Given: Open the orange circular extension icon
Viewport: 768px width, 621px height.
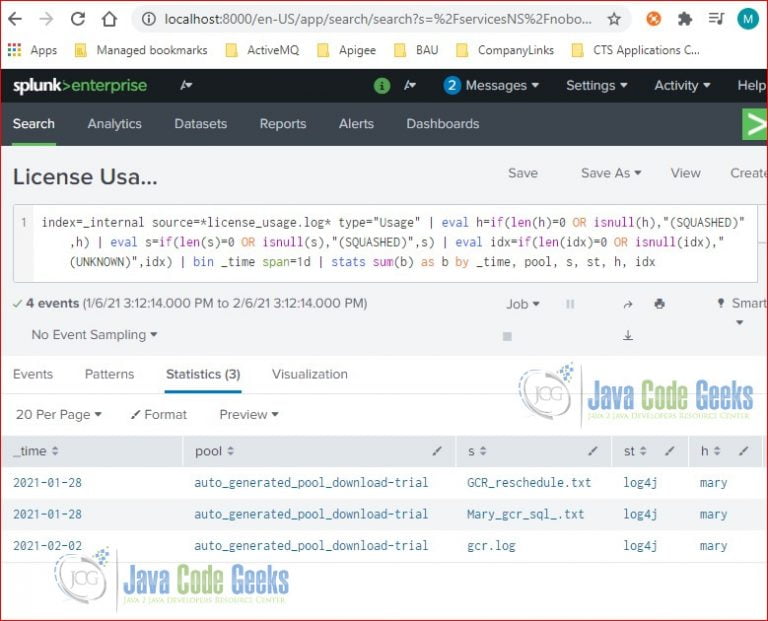Looking at the screenshot, I should tap(653, 19).
